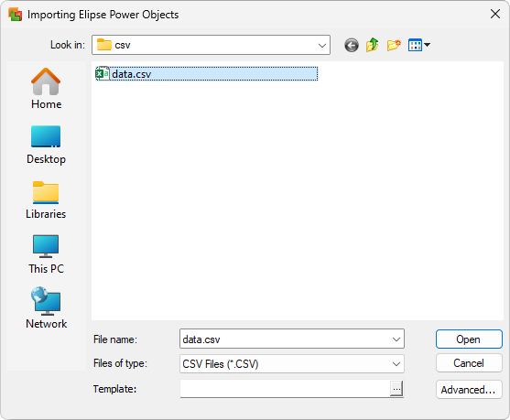
Task: Open the View Menu button
Action: pos(419,45)
